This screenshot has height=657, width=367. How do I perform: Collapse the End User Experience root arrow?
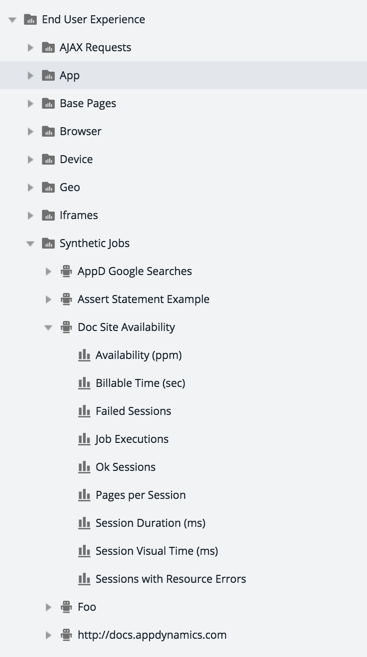tap(12, 20)
